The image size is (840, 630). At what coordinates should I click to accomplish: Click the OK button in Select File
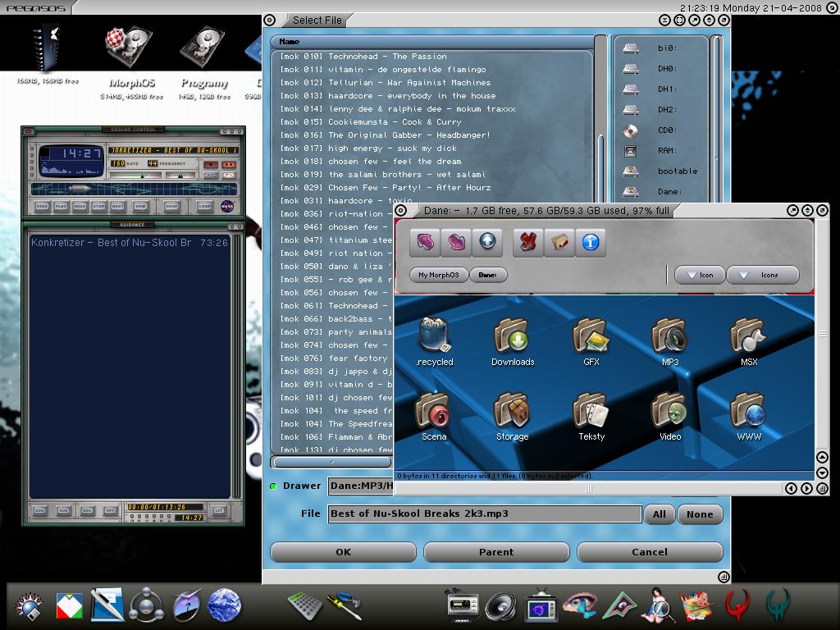tap(344, 552)
